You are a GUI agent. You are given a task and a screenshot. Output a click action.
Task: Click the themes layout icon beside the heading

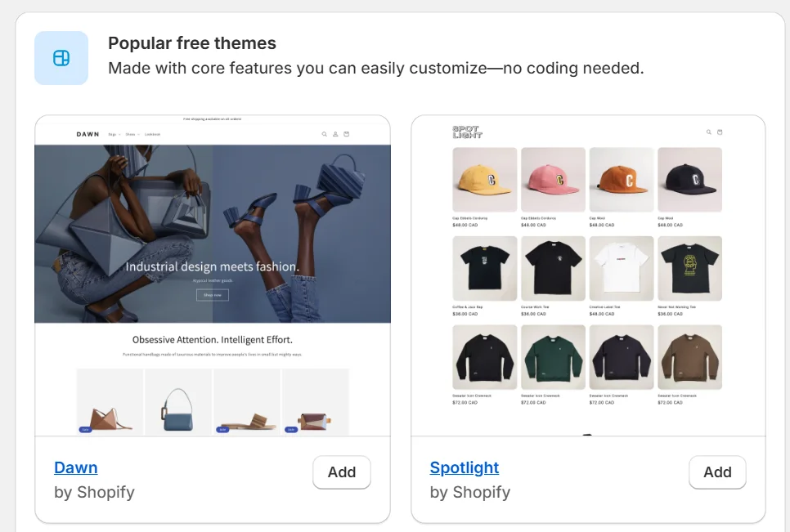click(61, 58)
